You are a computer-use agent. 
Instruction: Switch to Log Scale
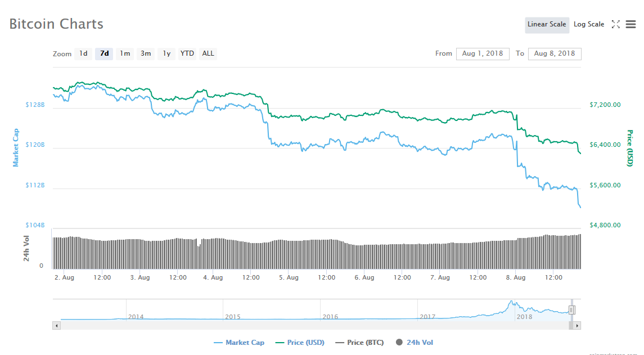pyautogui.click(x=589, y=24)
